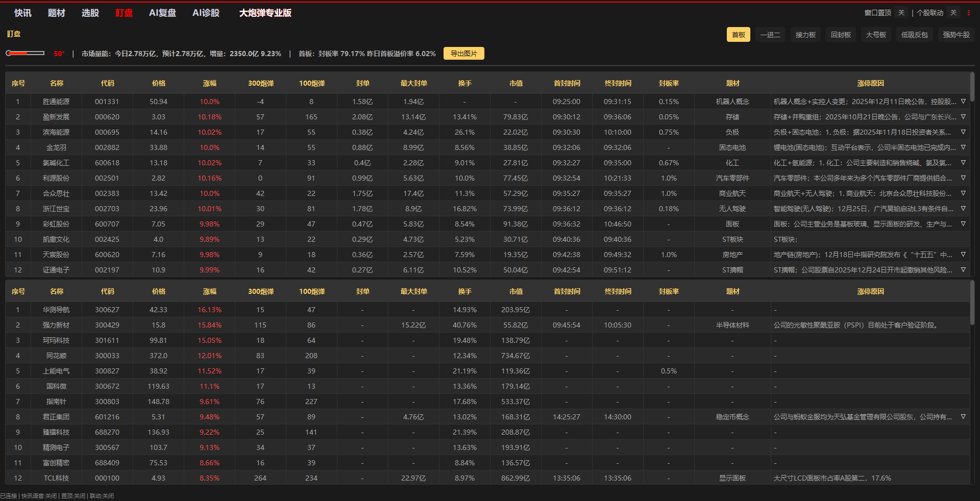980x501 pixels.
Task: Expand 胜通能源 limit-up reason arrow
Action: coord(963,102)
